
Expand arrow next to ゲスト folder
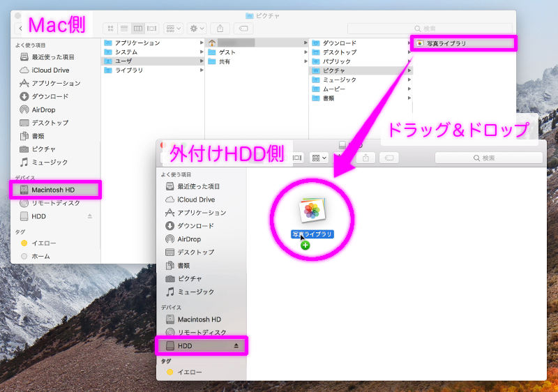pos(306,52)
